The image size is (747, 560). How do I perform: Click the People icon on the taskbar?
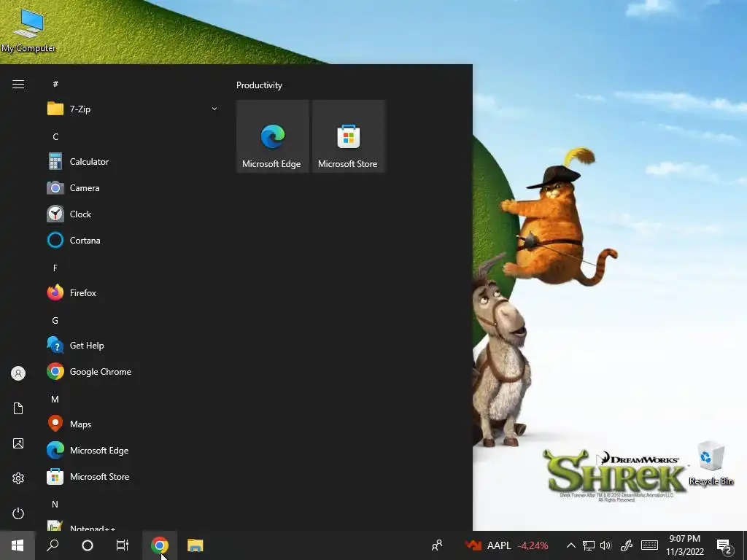coord(437,545)
